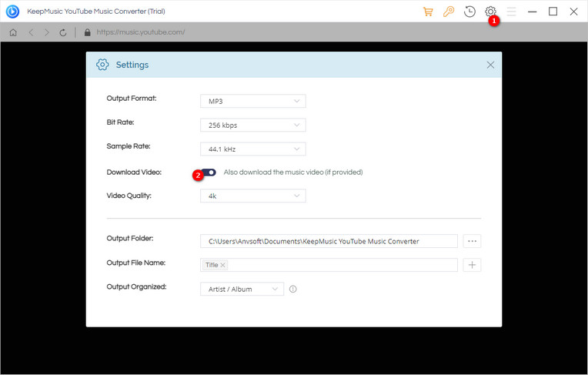Click the 'Output File Name:' label

[x=135, y=263]
